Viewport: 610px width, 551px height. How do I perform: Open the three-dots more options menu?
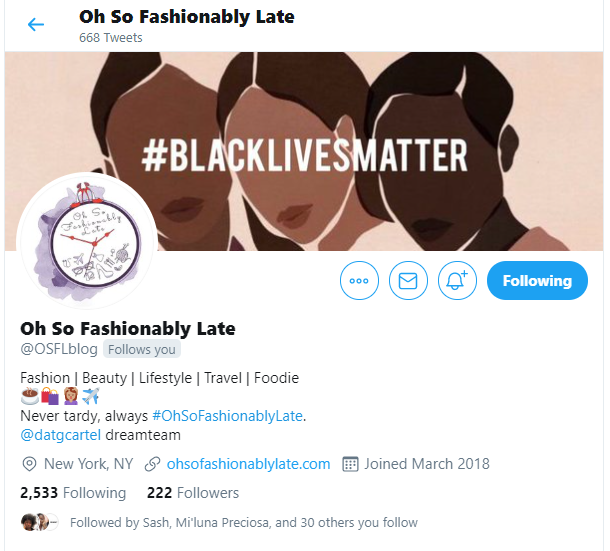coord(359,281)
